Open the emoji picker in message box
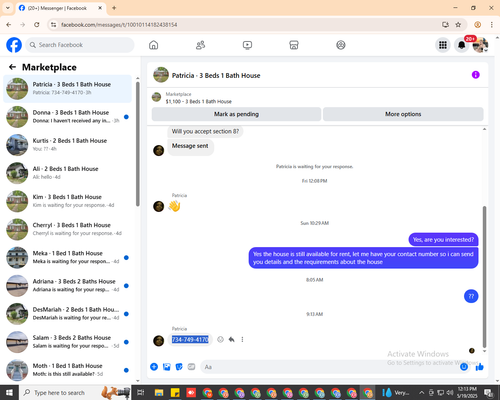 pyautogui.click(x=464, y=367)
